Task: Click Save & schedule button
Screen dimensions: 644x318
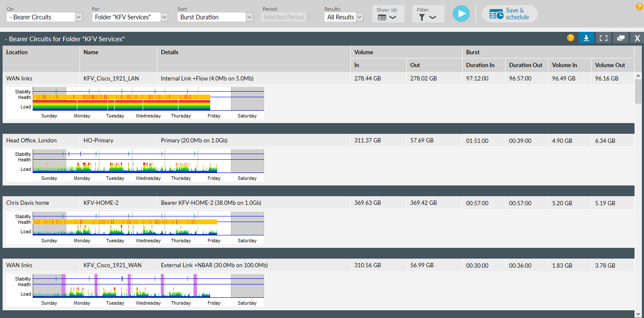Action: (509, 14)
